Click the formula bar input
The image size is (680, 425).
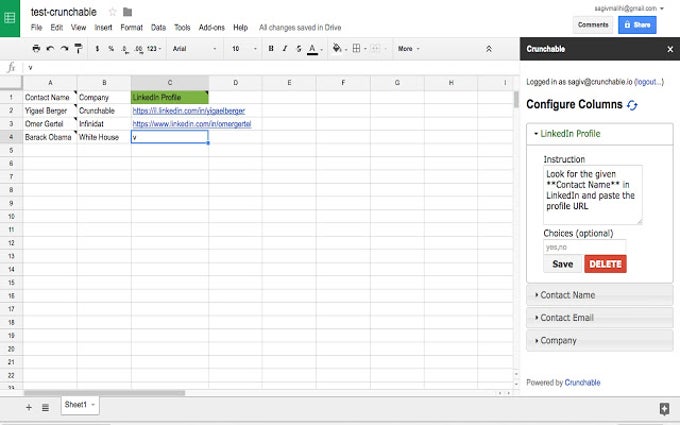click(x=271, y=68)
